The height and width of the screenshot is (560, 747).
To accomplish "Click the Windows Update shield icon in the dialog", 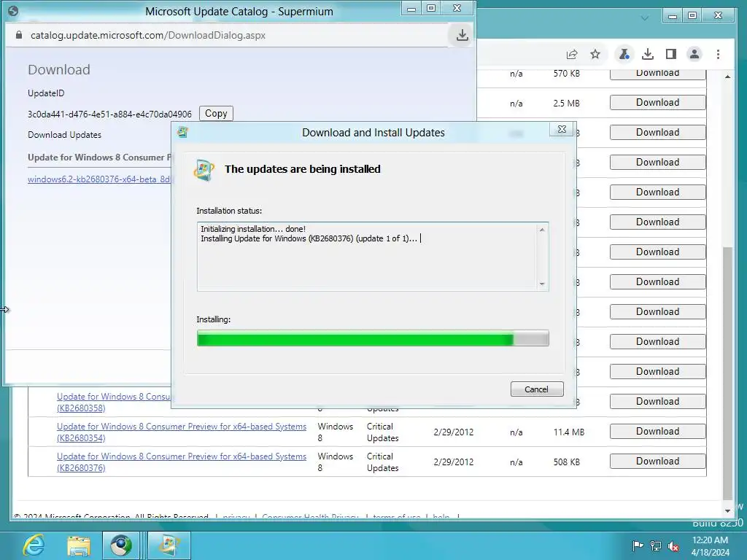I will (x=204, y=171).
